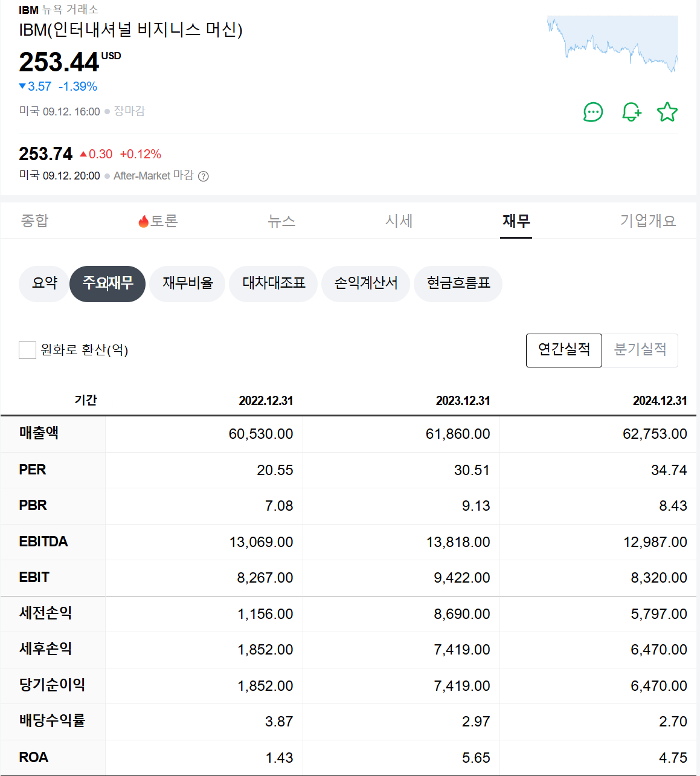Open the 현금흐름표 section
Viewport: 700px width, 776px height.
(458, 283)
